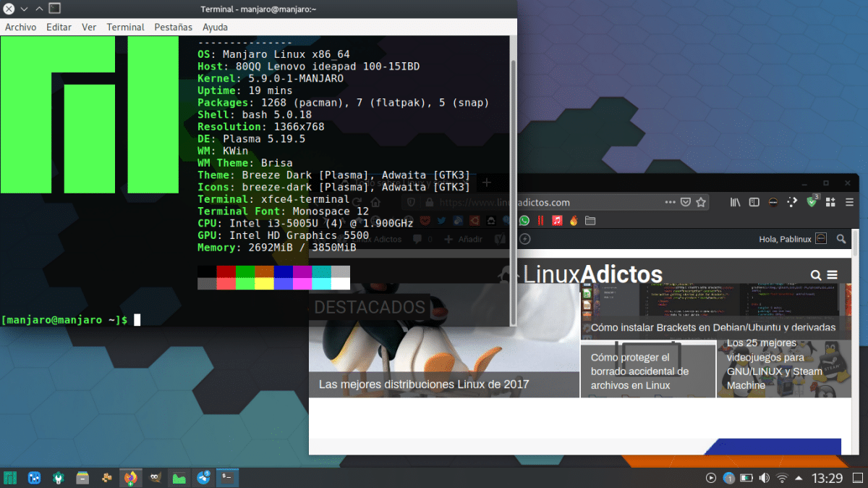This screenshot has height=488, width=868.
Task: Click the Dark Reader extension icon
Action: coord(773,203)
